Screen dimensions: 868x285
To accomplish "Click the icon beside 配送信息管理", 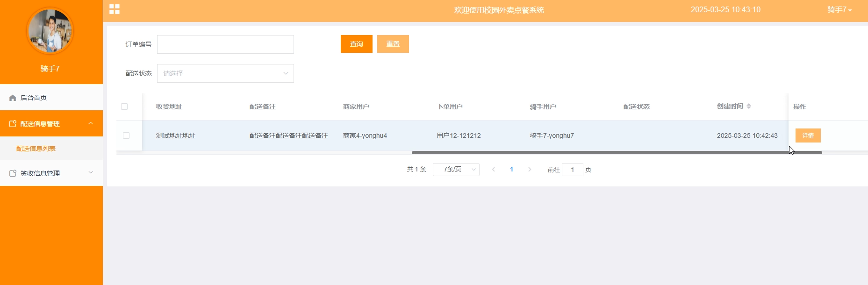I will coord(13,124).
